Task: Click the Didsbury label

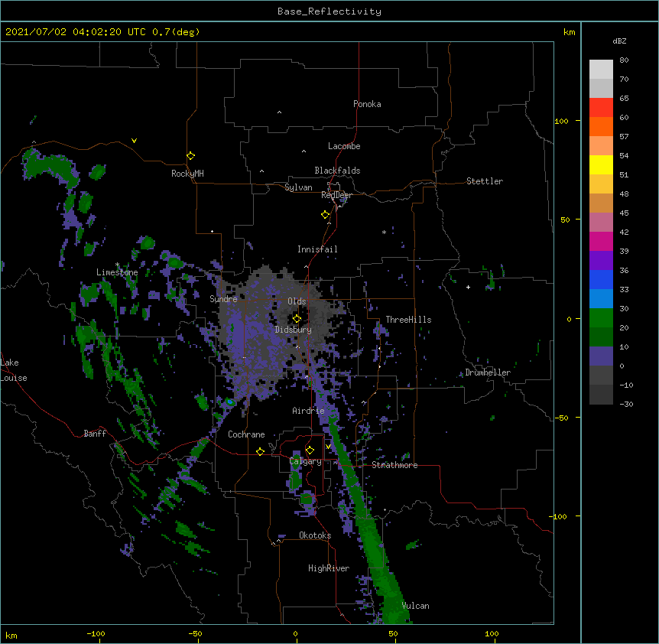Action: pyautogui.click(x=293, y=330)
